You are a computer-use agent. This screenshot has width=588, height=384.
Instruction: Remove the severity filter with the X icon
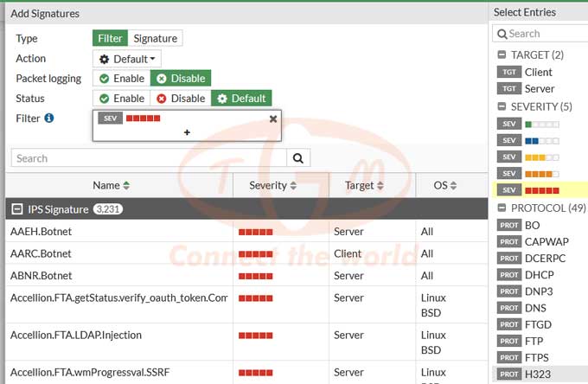tap(273, 118)
